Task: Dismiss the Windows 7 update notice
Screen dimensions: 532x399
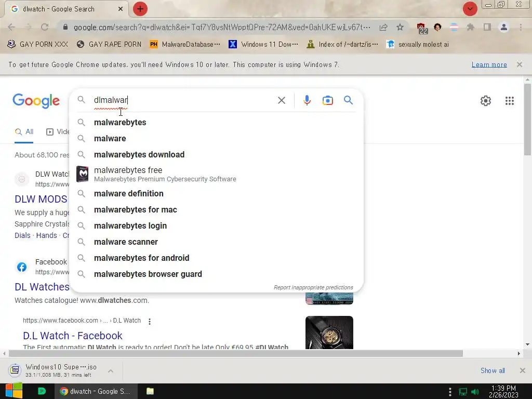Action: click(519, 64)
